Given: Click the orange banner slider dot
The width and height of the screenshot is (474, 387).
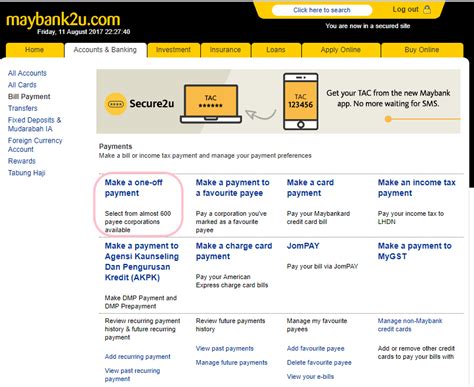Looking at the screenshot, I should (x=388, y=119).
